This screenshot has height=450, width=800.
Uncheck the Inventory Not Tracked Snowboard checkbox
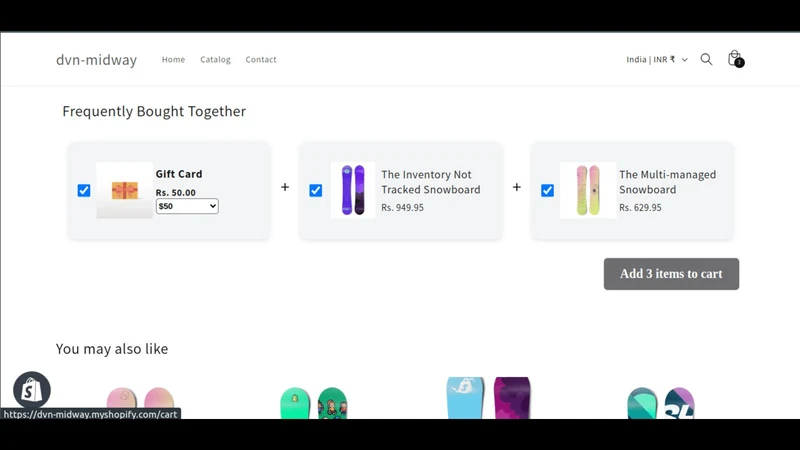315,190
